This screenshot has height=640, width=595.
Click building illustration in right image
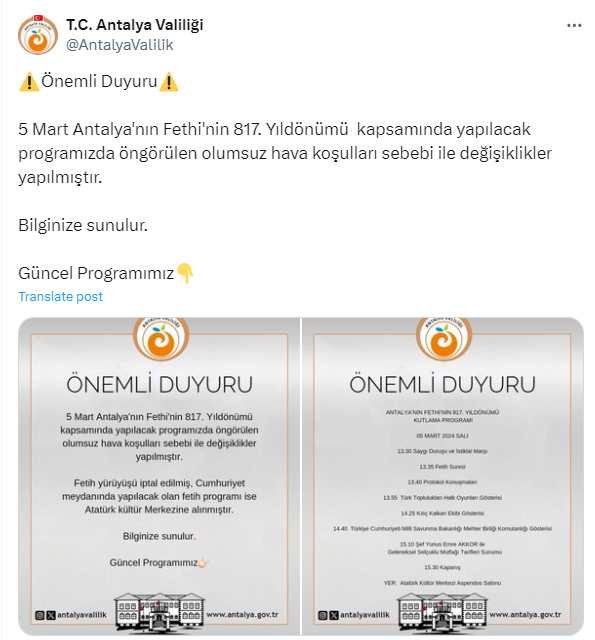pos(443,613)
